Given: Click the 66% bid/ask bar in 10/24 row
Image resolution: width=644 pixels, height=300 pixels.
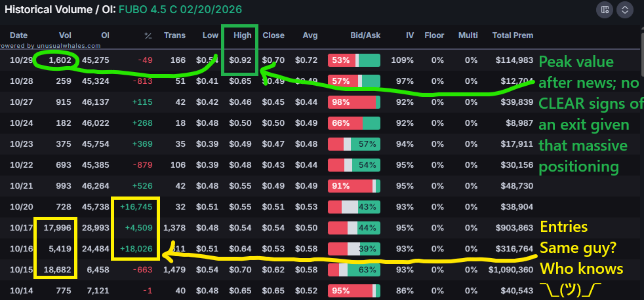Looking at the screenshot, I should (354, 123).
